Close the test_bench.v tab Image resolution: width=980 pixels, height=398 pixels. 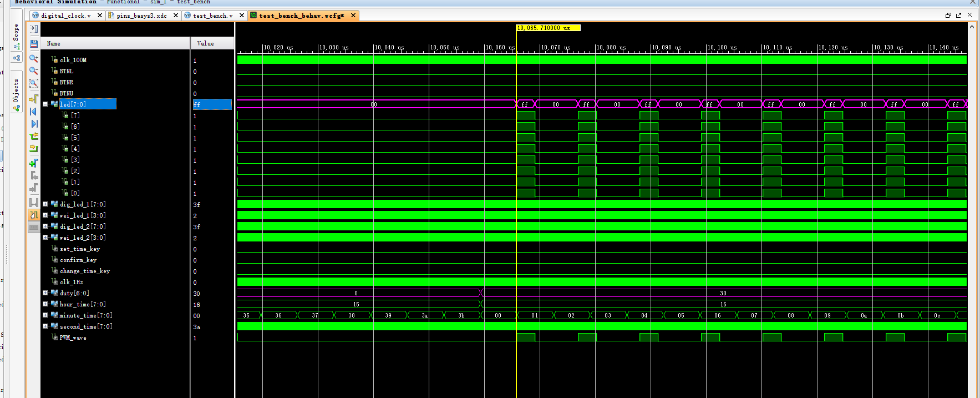(242, 16)
